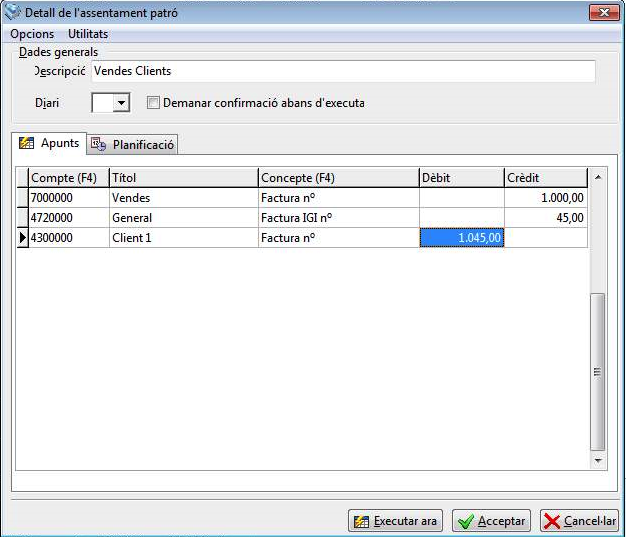Click the Apunts tab icon
626x537 pixels.
[27, 143]
